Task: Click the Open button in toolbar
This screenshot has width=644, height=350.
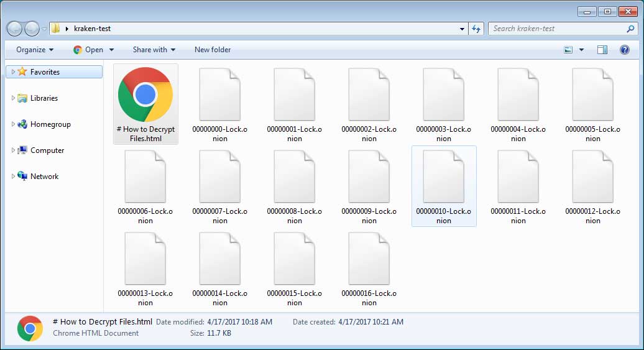Action: (x=94, y=50)
